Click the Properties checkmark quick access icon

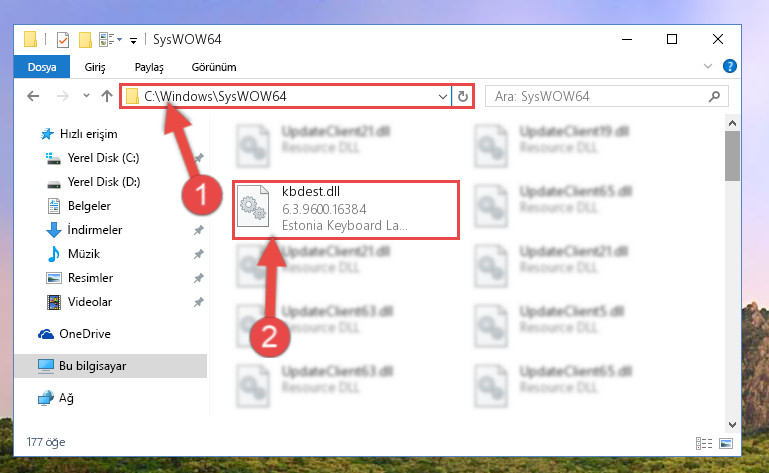[x=63, y=40]
